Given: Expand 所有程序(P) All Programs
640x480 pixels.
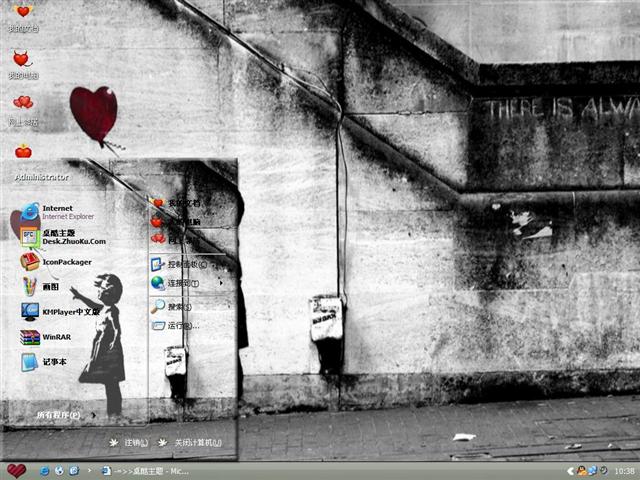Looking at the screenshot, I should [x=67, y=415].
